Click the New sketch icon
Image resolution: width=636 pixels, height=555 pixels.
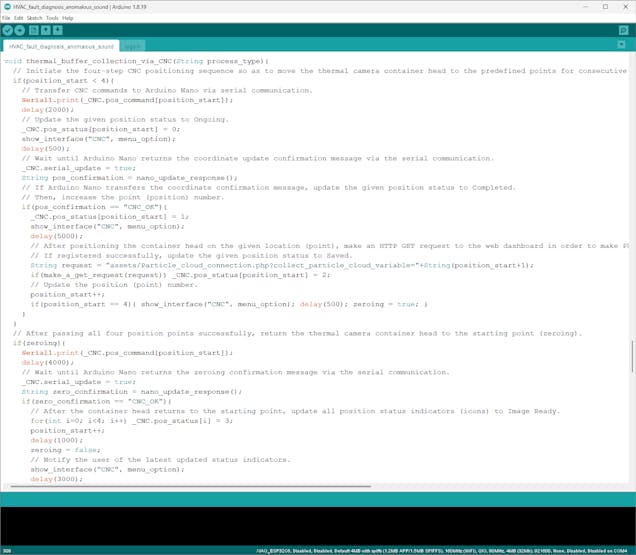[x=34, y=30]
